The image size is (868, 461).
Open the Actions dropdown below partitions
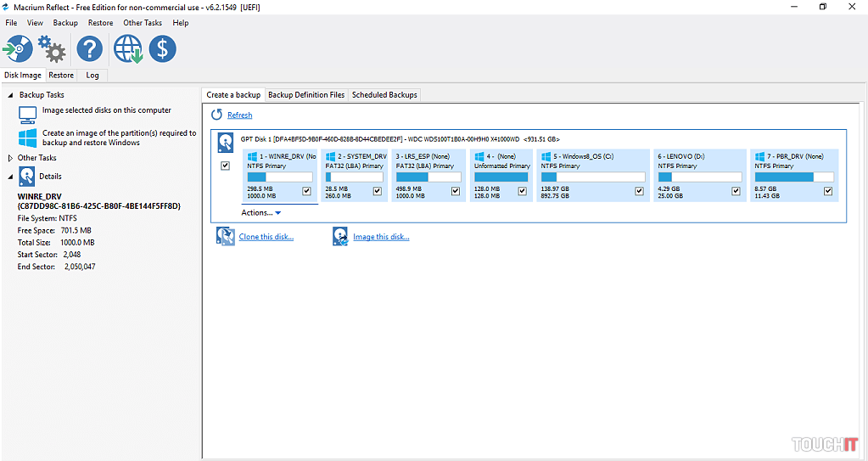260,213
